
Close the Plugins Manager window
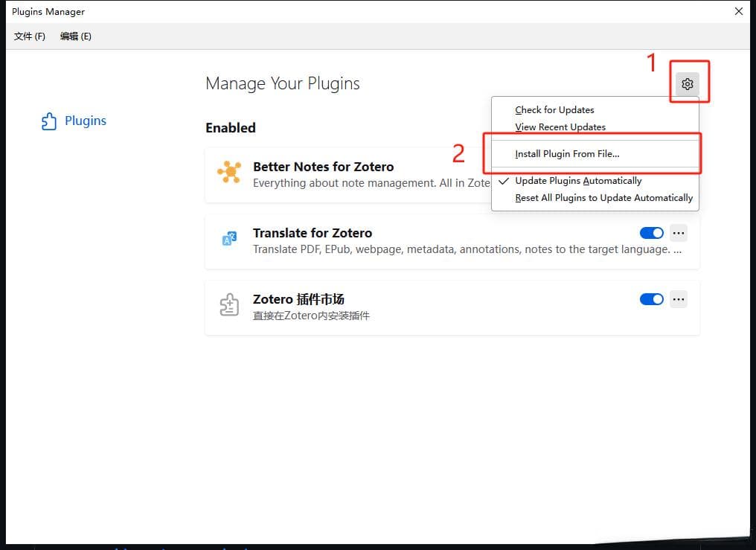(x=738, y=11)
